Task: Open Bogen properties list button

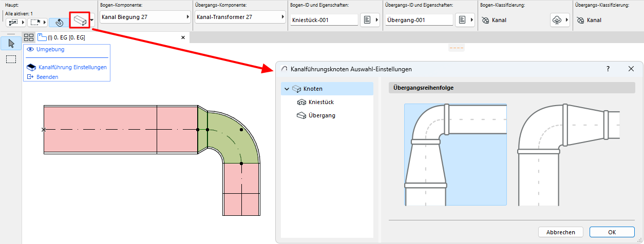Action: pyautogui.click(x=370, y=20)
